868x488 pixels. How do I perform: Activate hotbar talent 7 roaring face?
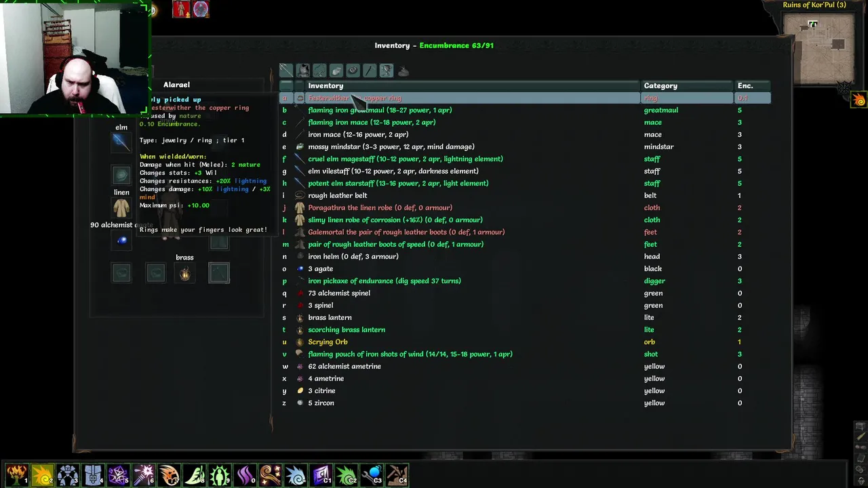(x=170, y=474)
